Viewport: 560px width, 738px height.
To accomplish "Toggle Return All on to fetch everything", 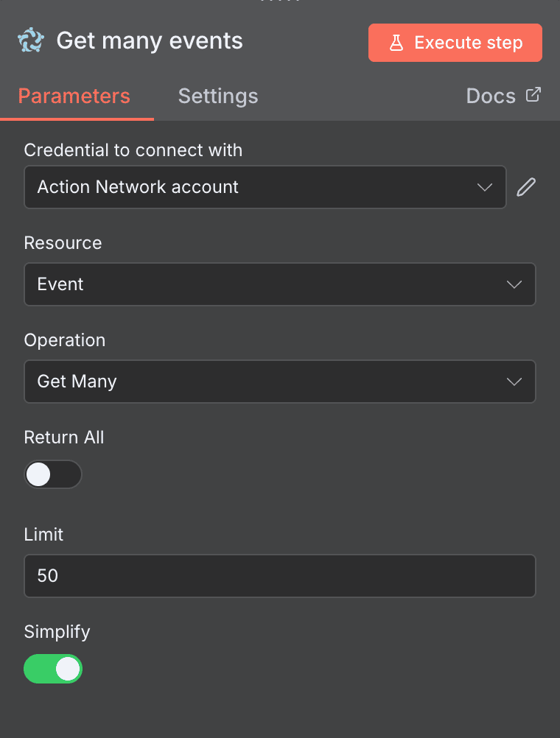I will click(53, 474).
